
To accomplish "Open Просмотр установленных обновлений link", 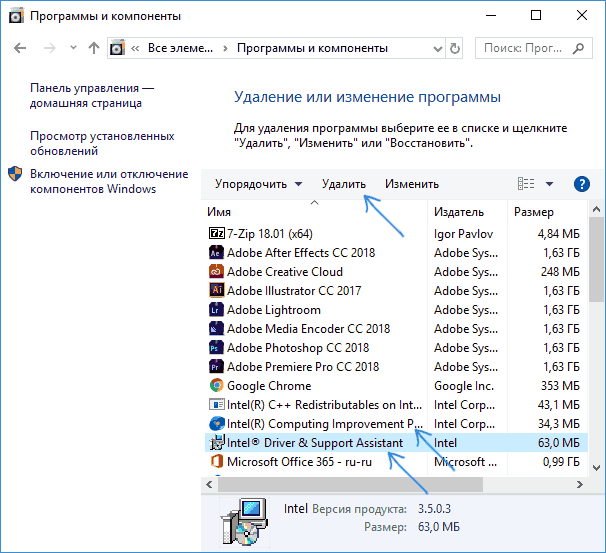I will pyautogui.click(x=102, y=143).
